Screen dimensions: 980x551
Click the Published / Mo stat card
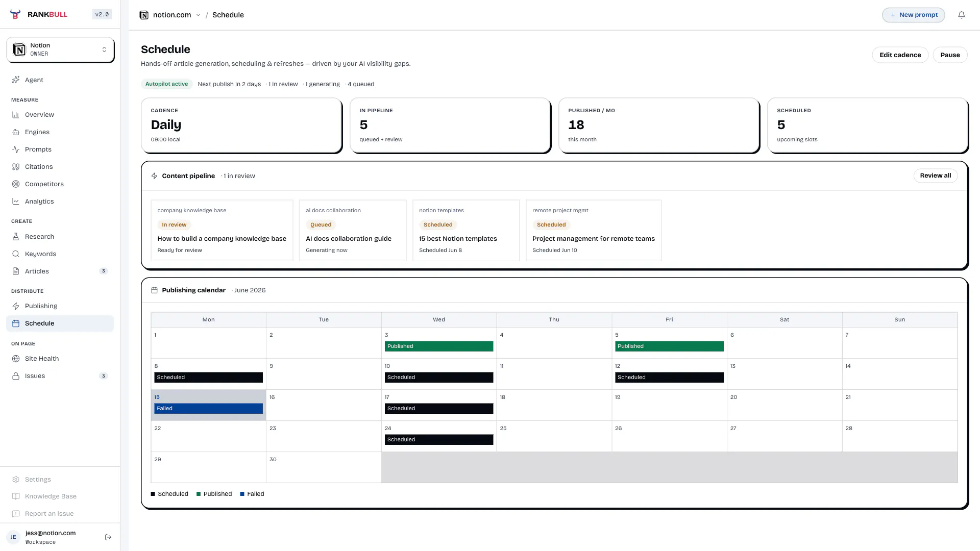point(659,126)
